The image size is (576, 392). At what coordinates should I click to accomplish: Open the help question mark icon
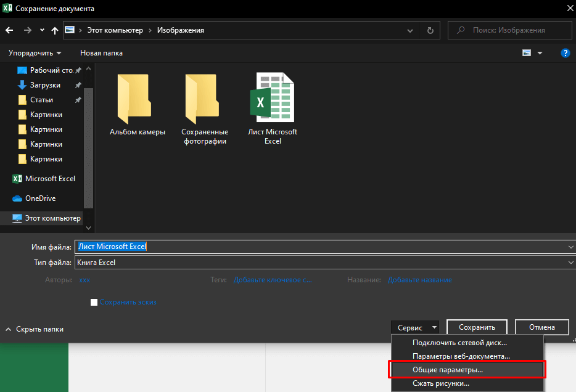[565, 53]
